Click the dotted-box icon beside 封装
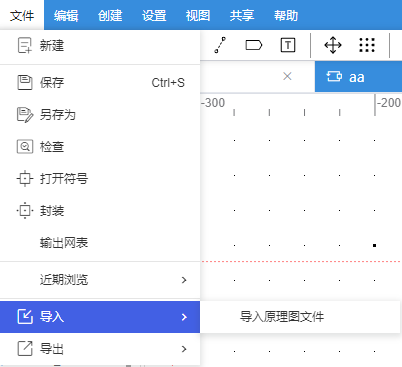 (x=25, y=211)
